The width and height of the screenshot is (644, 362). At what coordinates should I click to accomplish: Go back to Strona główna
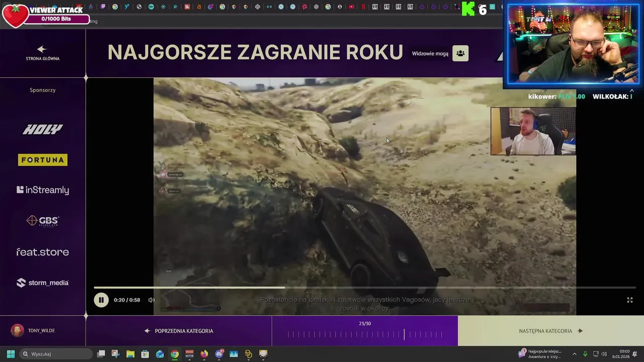(43, 53)
